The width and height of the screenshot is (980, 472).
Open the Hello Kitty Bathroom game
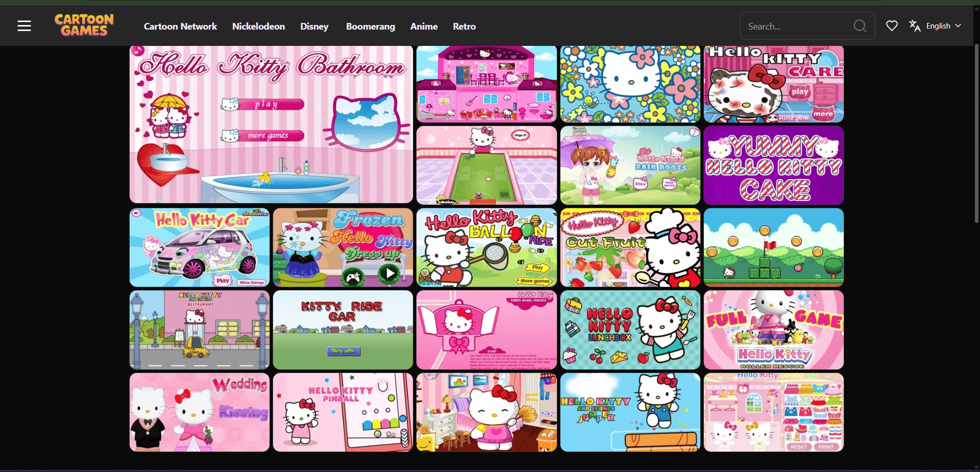tap(271, 125)
